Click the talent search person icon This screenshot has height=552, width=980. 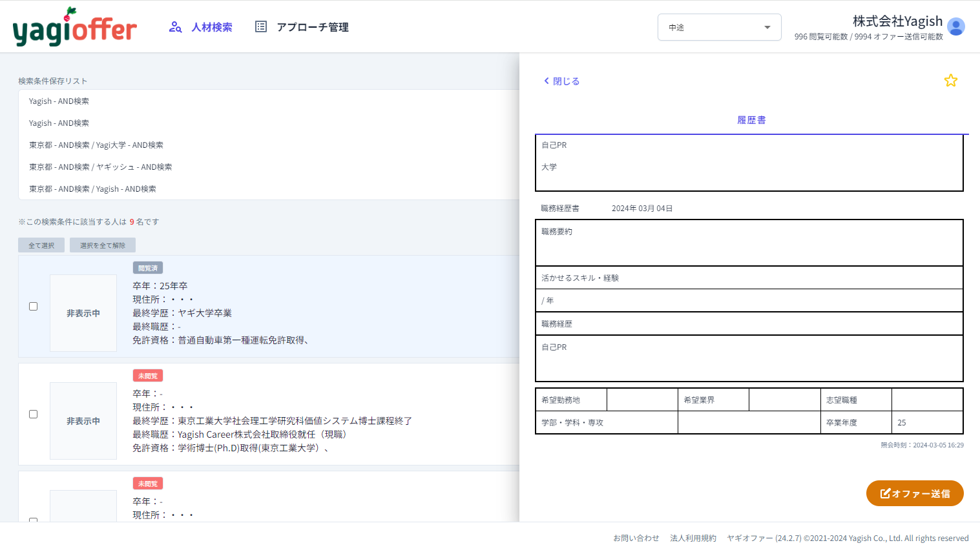point(175,27)
